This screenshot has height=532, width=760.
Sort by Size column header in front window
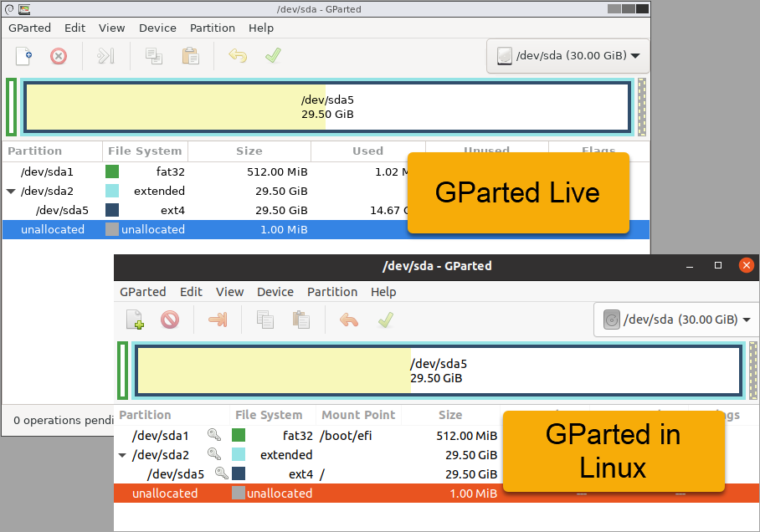450,415
